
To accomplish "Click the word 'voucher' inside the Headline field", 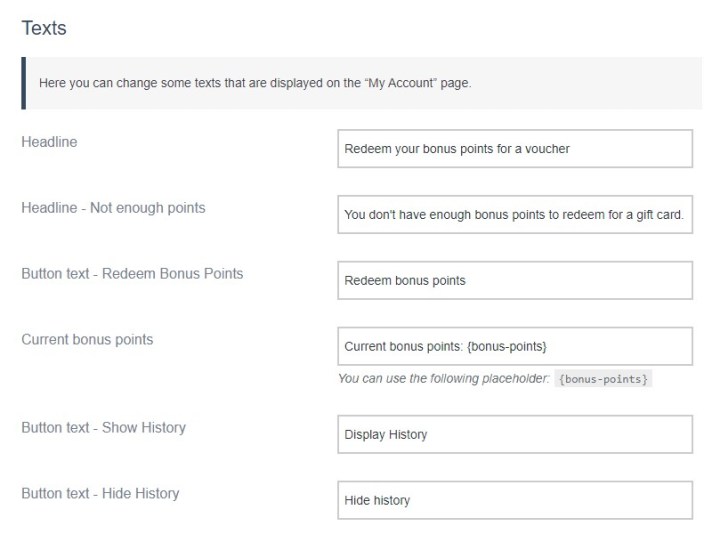I will click(x=547, y=148).
